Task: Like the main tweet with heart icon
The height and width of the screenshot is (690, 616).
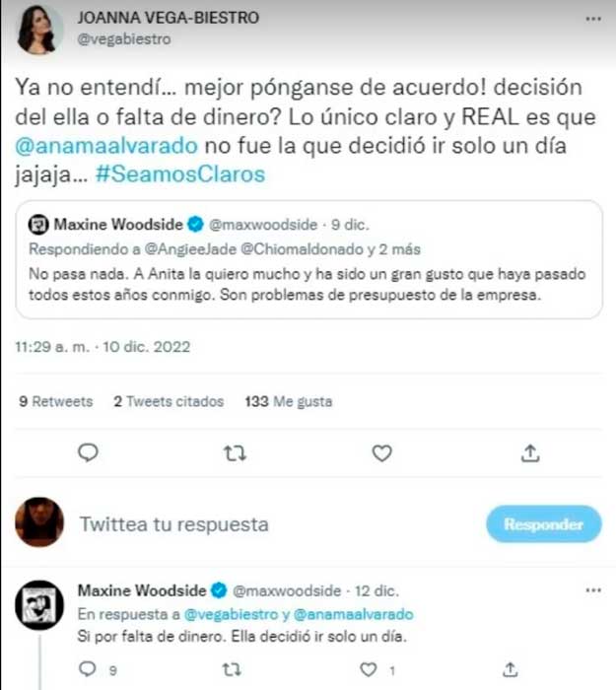Action: point(382,453)
